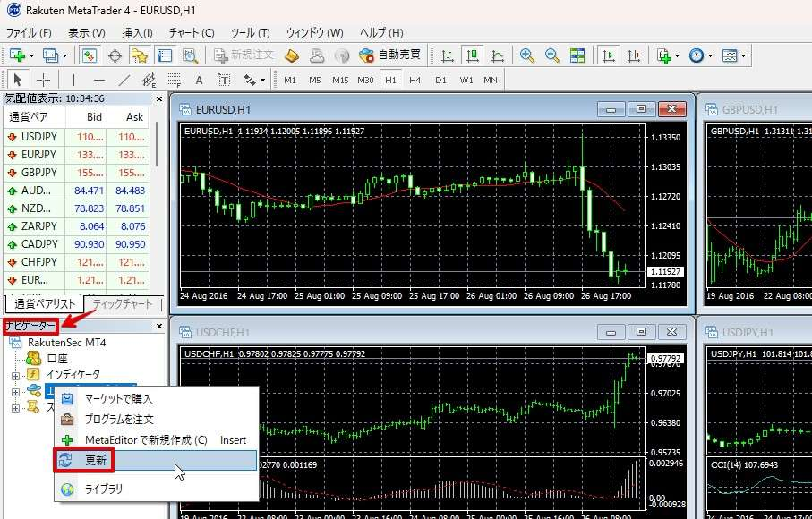Zoom out of the chart
This screenshot has width=812, height=519.
552,55
